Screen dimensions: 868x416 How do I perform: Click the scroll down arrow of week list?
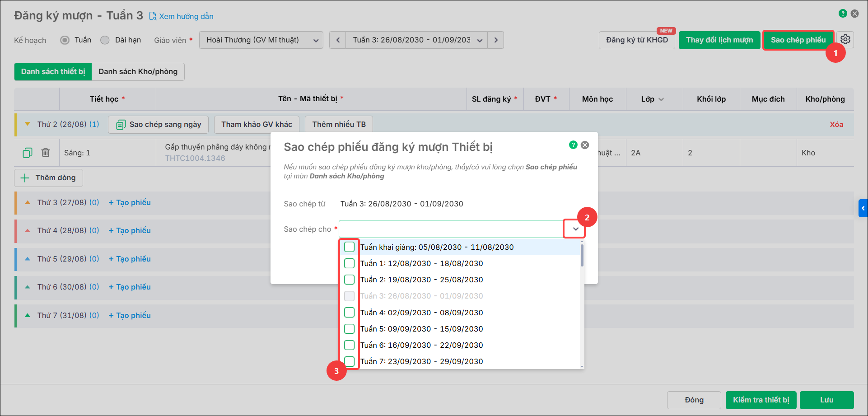(x=582, y=366)
